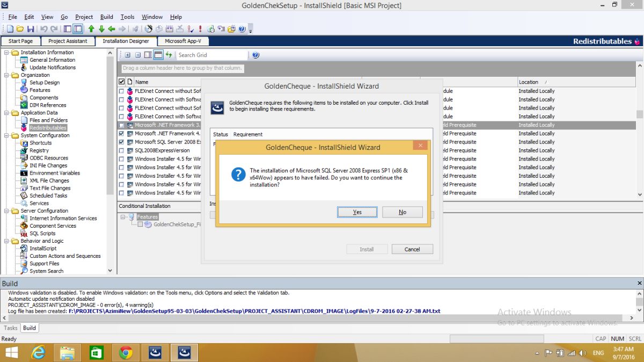The width and height of the screenshot is (644, 362).
Task: Close the GoldenCheque failure message box
Action: click(x=420, y=146)
